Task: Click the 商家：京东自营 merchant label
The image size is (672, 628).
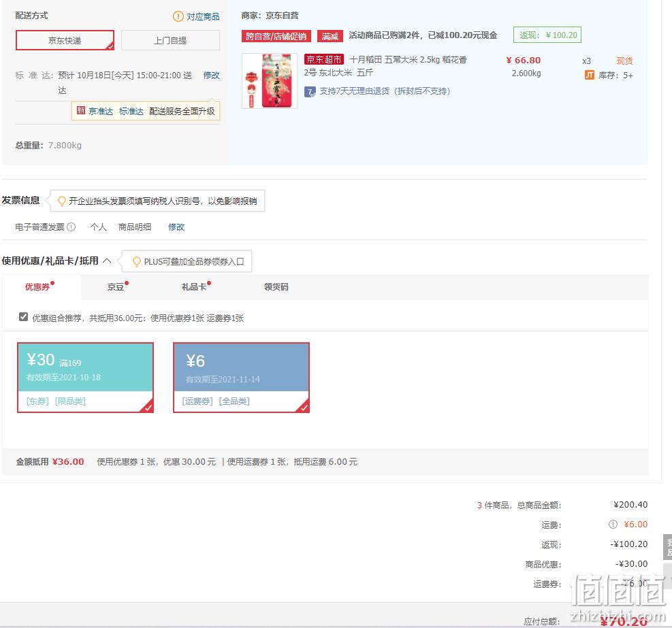Action: click(x=270, y=16)
